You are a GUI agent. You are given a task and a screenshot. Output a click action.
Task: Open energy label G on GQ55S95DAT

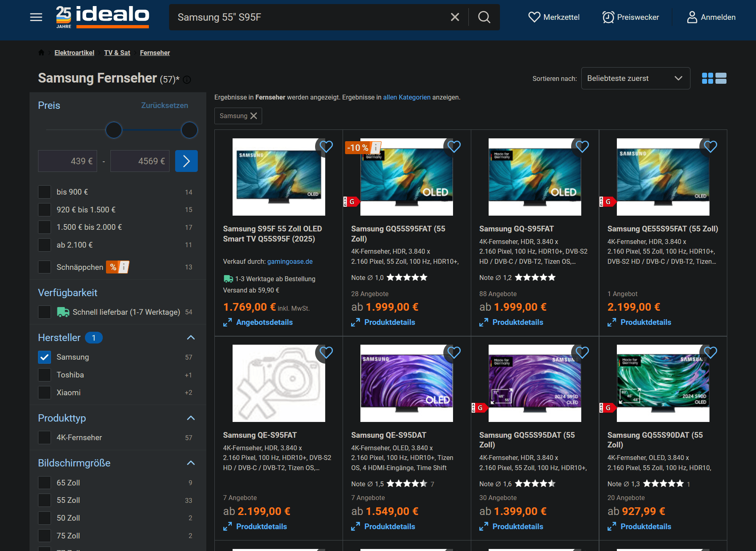479,407
